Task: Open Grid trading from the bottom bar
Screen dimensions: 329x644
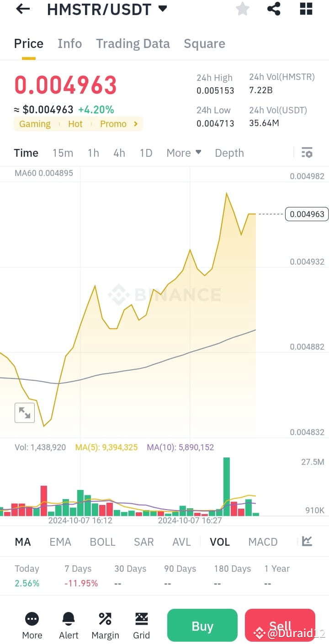Action: tap(141, 625)
